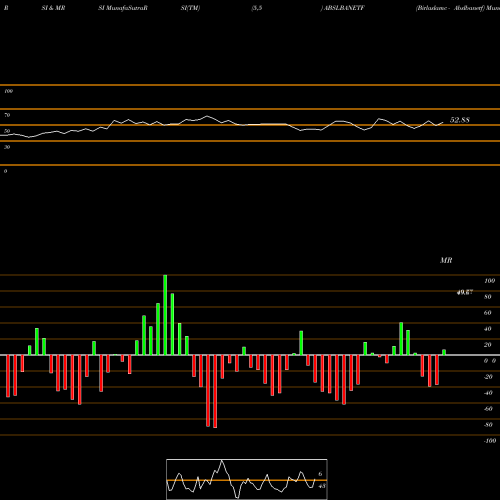
Task: Select the last small green MR bar
Action: click(444, 352)
